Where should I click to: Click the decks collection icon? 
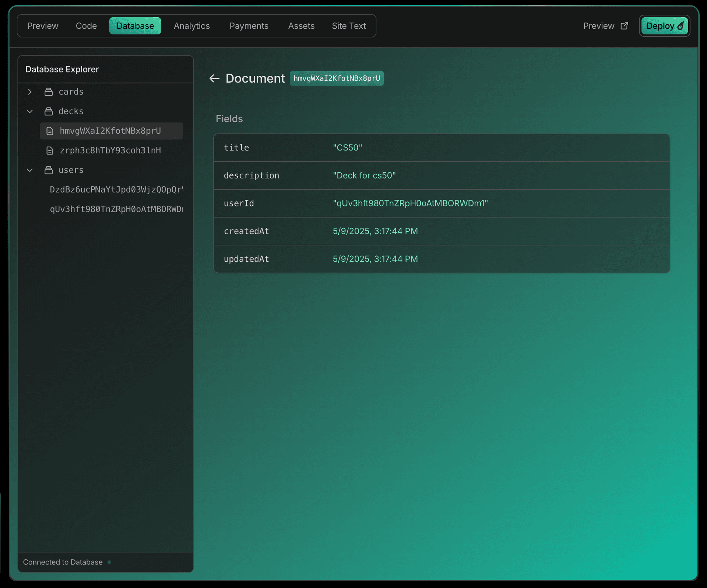click(49, 111)
